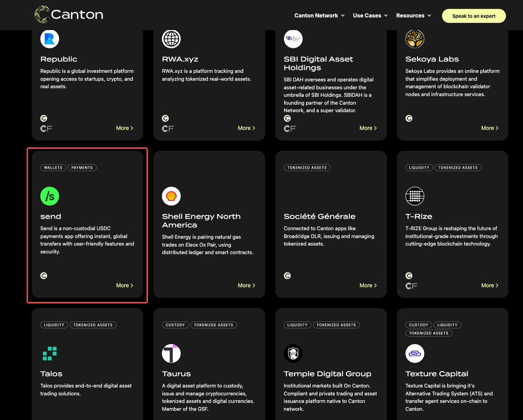Expand the Resources menu
The width and height of the screenshot is (523, 420).
point(414,16)
